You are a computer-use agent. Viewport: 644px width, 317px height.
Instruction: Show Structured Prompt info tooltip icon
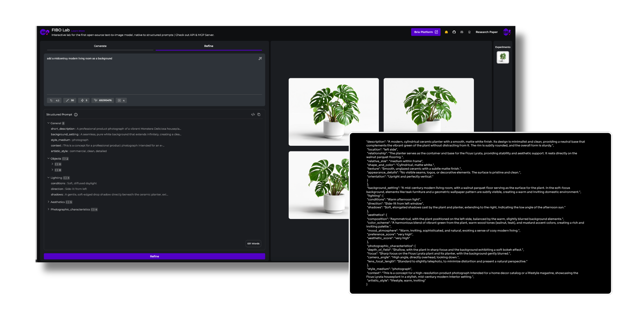point(76,115)
